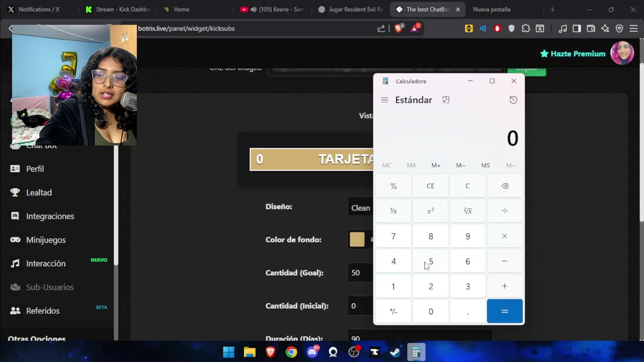Open the Windows Start menu
The width and height of the screenshot is (644, 362).
228,352
